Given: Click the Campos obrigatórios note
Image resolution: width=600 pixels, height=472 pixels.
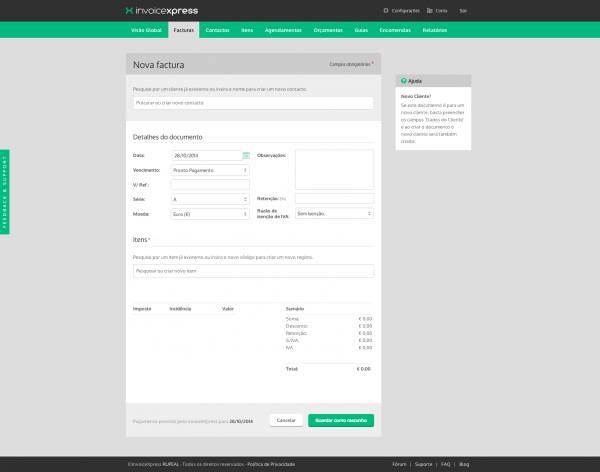Looking at the screenshot, I should click(351, 64).
